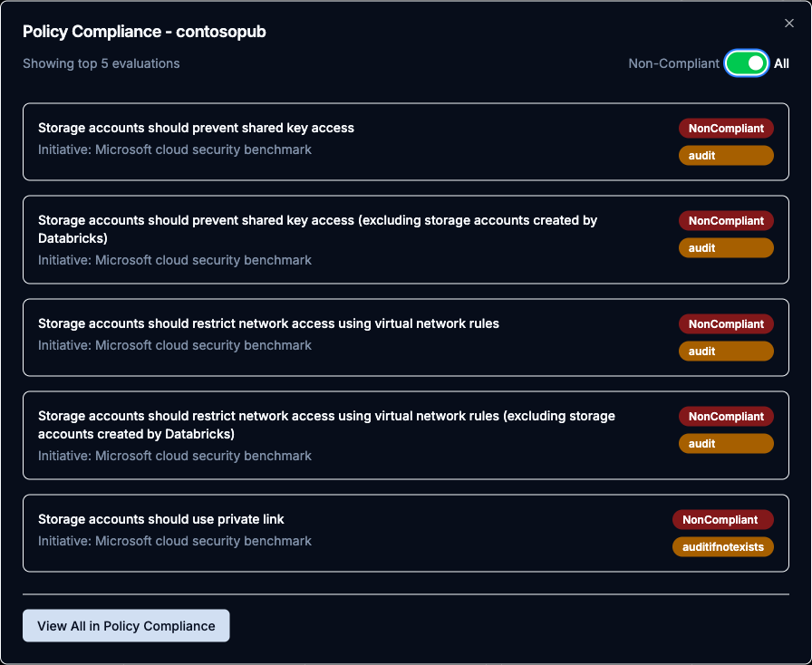Select 'Storage accounts should prevent shared key access' title
This screenshot has width=812, height=665.
click(x=196, y=128)
